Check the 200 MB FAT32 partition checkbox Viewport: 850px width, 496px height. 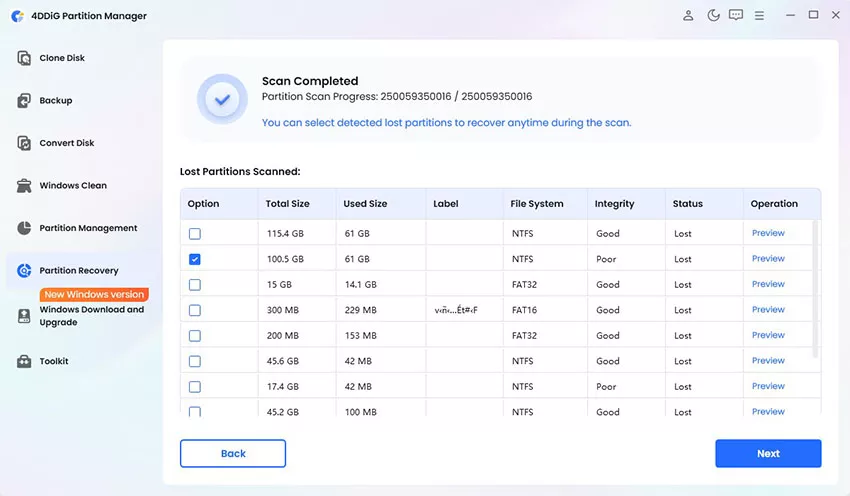click(195, 336)
